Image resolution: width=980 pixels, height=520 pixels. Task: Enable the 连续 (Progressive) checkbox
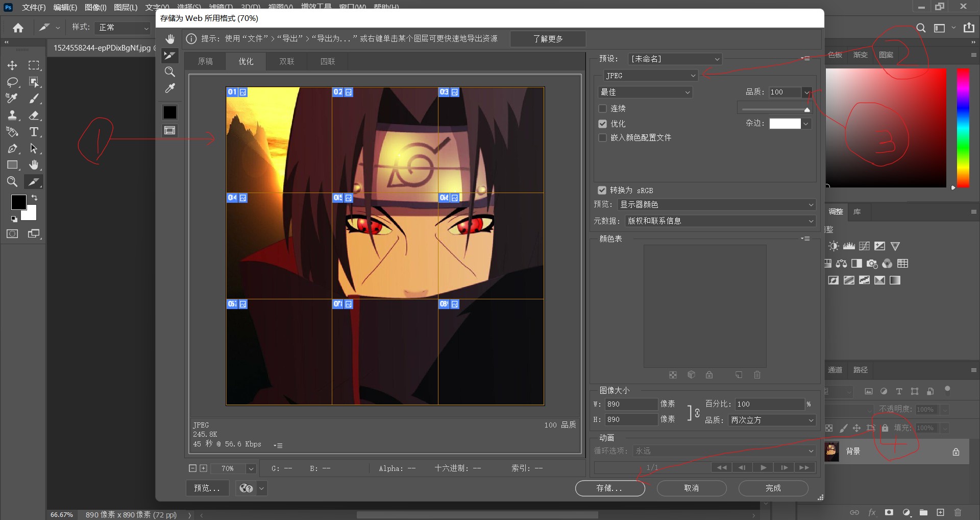tap(602, 109)
